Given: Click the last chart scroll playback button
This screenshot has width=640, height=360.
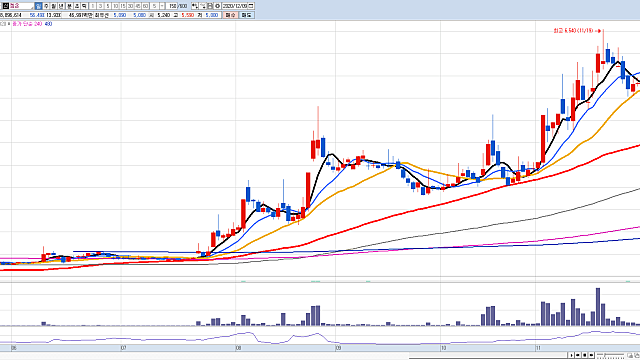Looking at the screenshot, I should click(591, 355).
